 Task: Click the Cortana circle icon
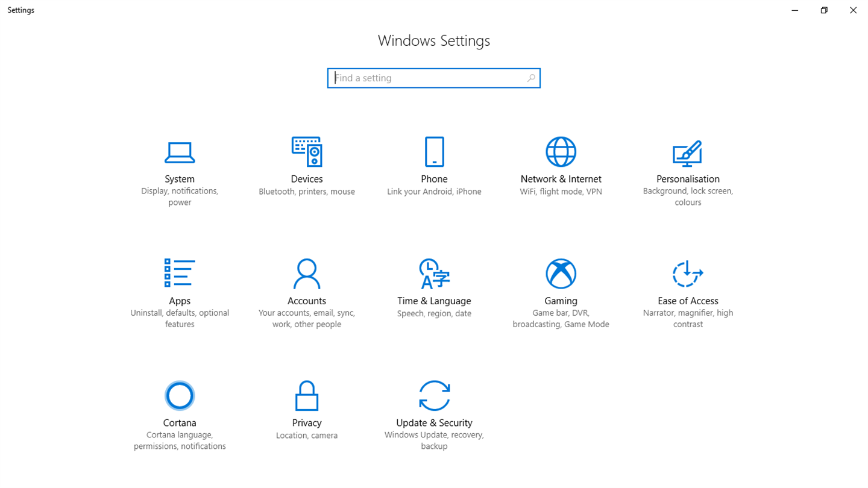click(x=180, y=396)
